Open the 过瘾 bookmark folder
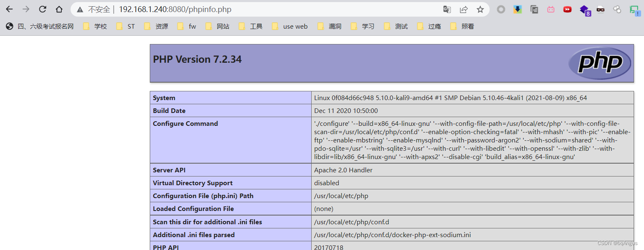Screen dimensions: 644x250 429,26
